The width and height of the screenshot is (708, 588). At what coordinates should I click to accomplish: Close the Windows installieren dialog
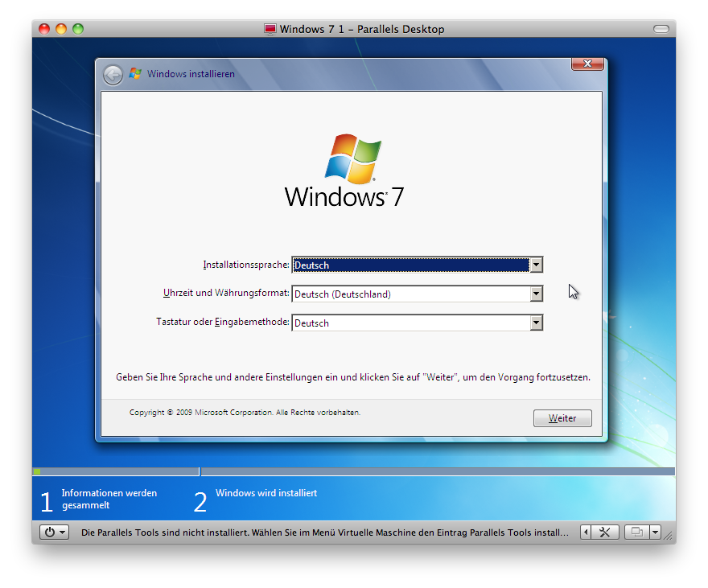point(587,64)
